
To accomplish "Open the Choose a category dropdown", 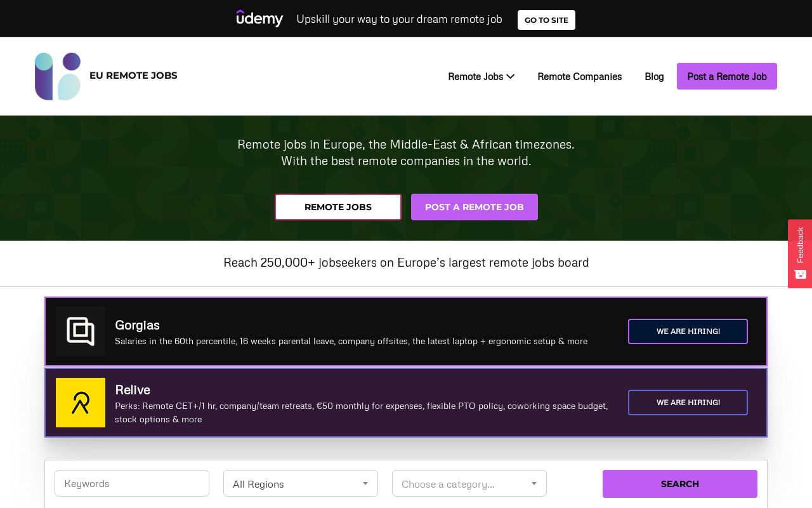I will (469, 484).
